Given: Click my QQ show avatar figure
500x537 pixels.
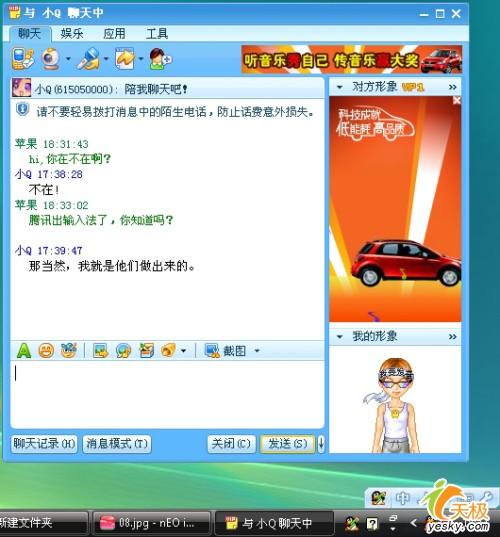Looking at the screenshot, I should click(395, 405).
